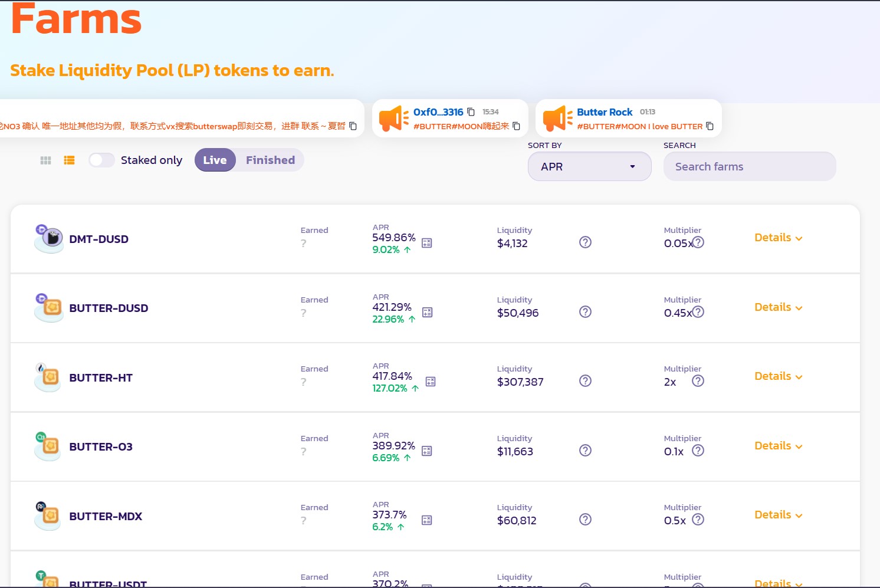Click the BUTTER-HT token pair icon
Image resolution: width=880 pixels, height=588 pixels.
(x=48, y=377)
